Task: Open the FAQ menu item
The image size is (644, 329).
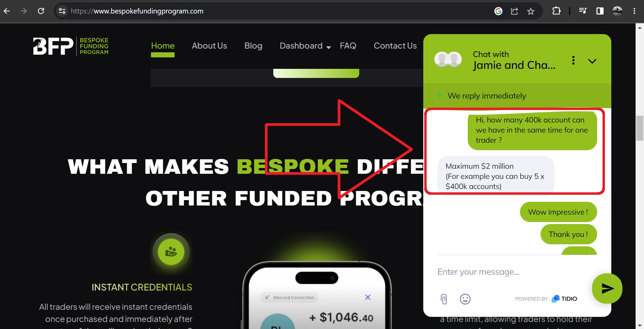Action: pyautogui.click(x=348, y=46)
